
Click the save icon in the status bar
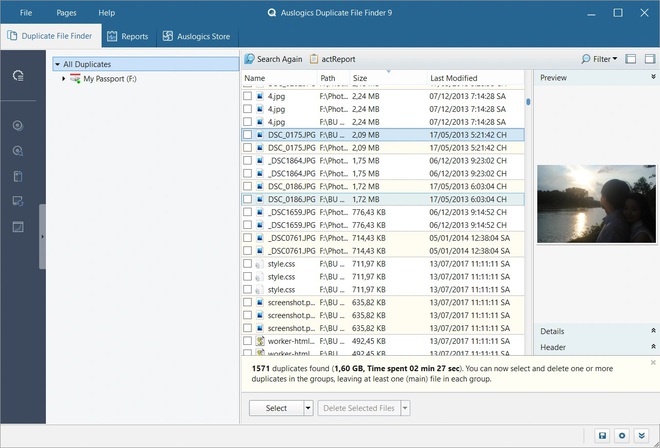click(602, 436)
